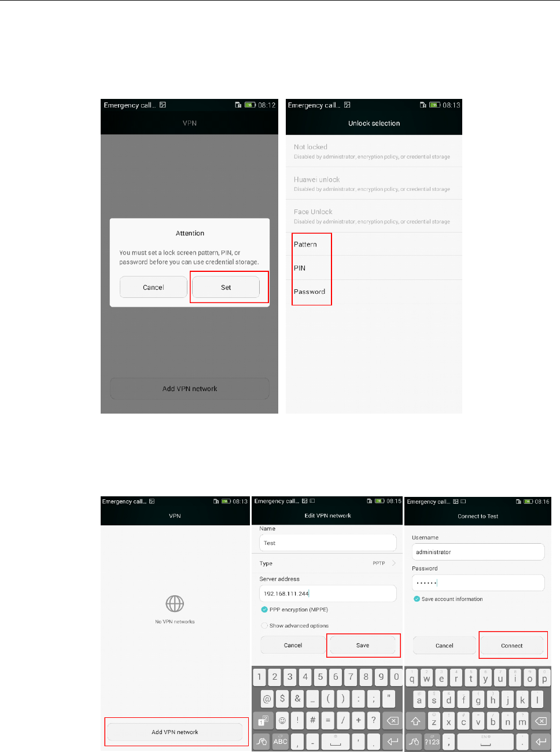Focus the Server address input field
The width and height of the screenshot is (560, 752).
[x=328, y=594]
